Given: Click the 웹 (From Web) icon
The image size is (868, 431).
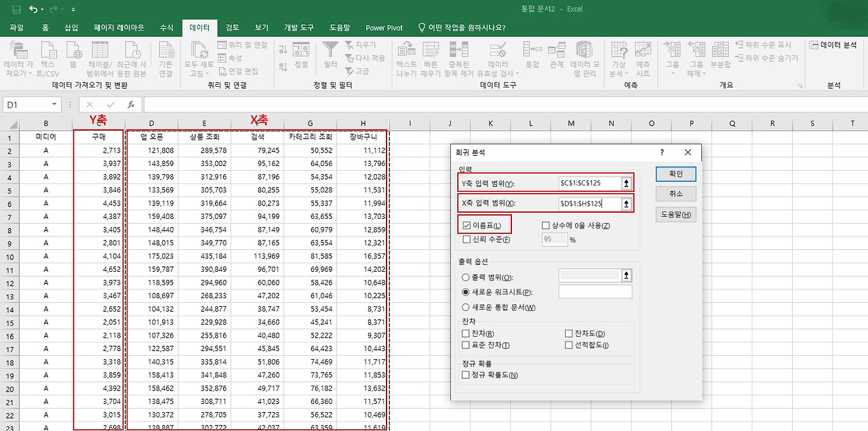Looking at the screenshot, I should pyautogui.click(x=73, y=51).
